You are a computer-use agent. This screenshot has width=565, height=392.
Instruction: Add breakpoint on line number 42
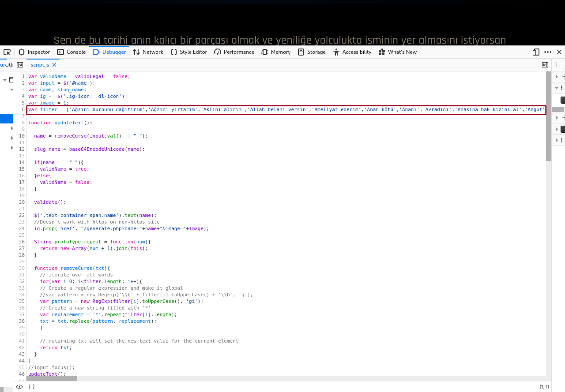(x=22, y=347)
